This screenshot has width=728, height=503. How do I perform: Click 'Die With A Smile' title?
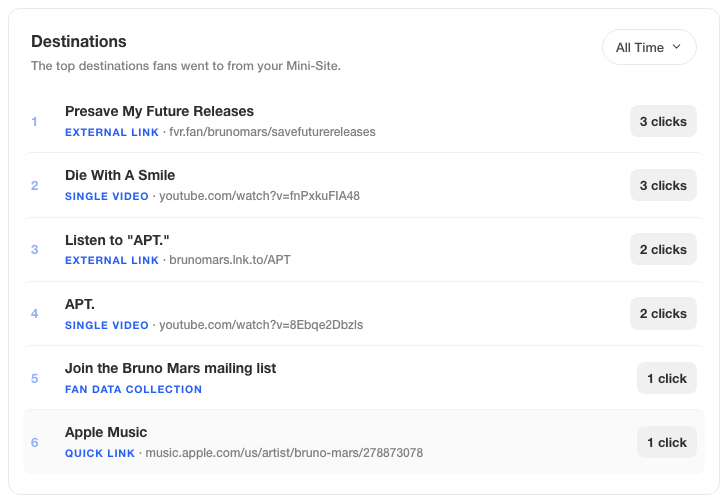click(120, 175)
